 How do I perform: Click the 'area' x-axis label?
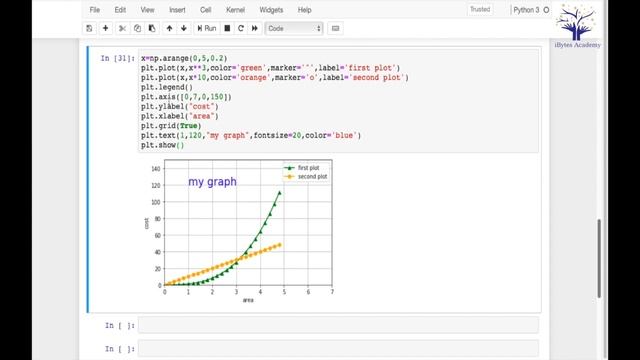248,300
